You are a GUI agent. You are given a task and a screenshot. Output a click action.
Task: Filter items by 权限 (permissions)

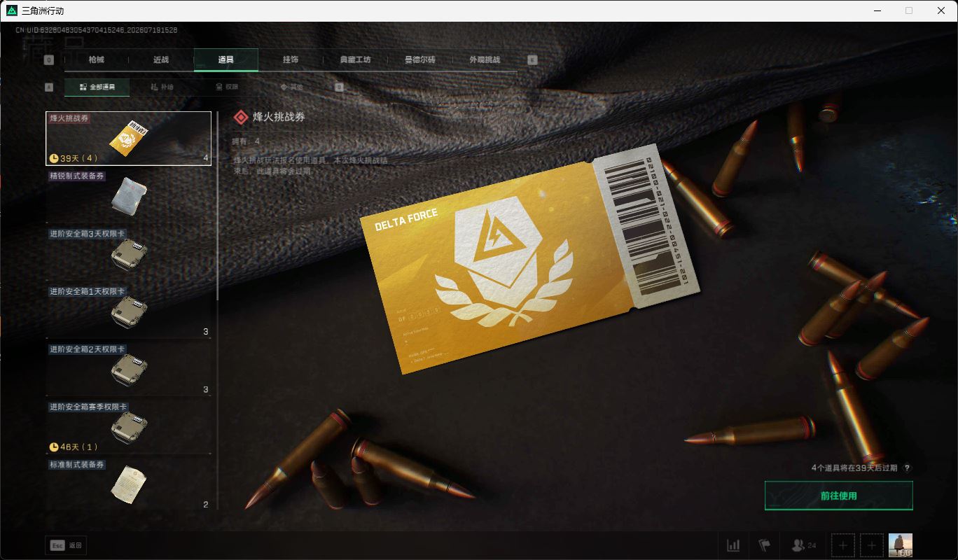[x=227, y=87]
